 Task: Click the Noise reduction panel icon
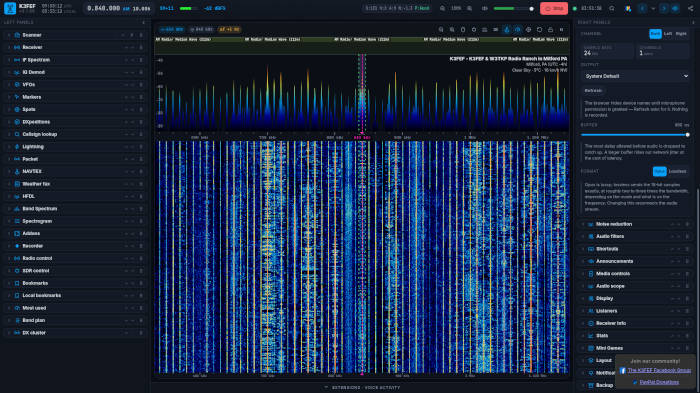591,224
